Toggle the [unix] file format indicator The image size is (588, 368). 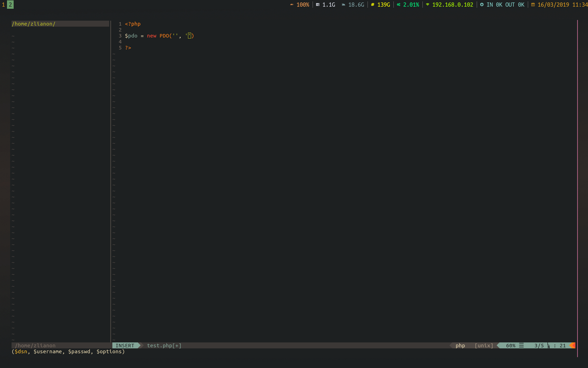click(484, 346)
